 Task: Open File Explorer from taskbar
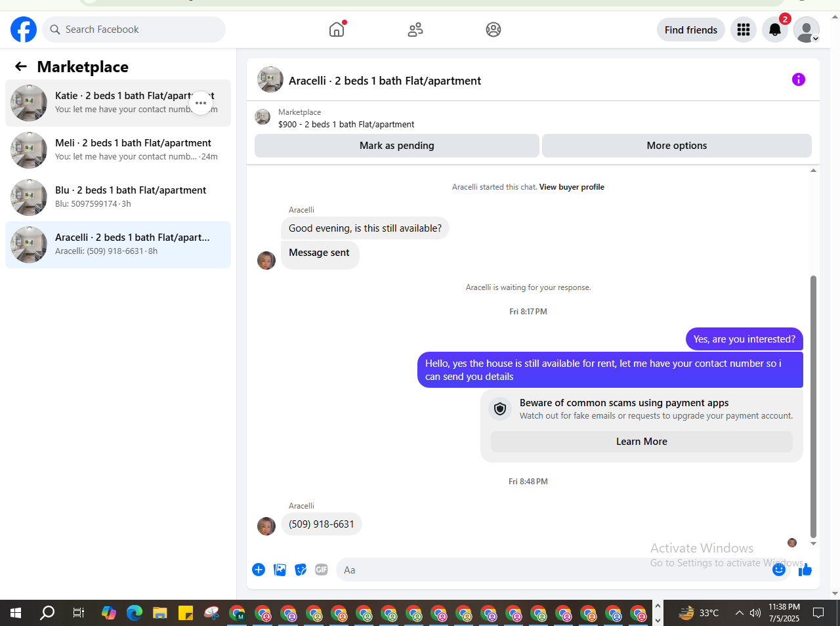coord(160,613)
